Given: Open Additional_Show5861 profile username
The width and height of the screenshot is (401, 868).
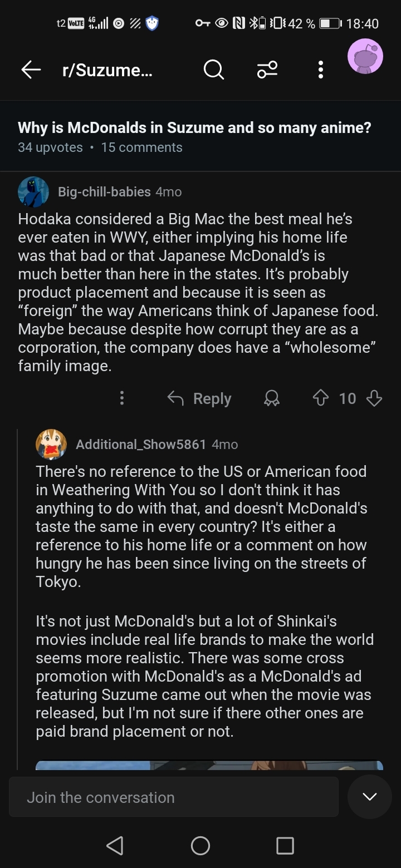Looking at the screenshot, I should tap(141, 445).
